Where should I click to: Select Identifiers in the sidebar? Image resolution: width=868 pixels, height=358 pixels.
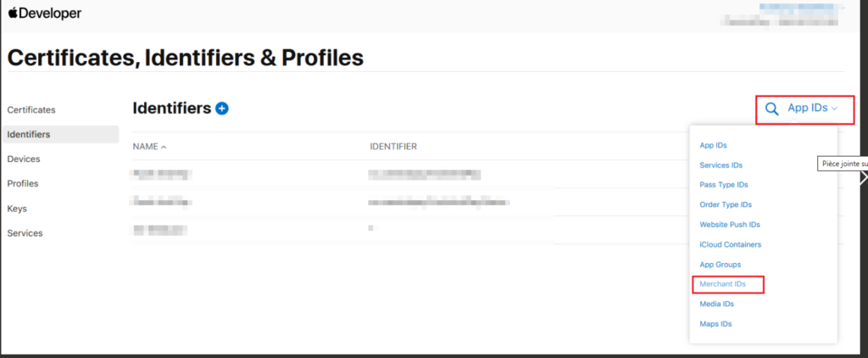29,134
